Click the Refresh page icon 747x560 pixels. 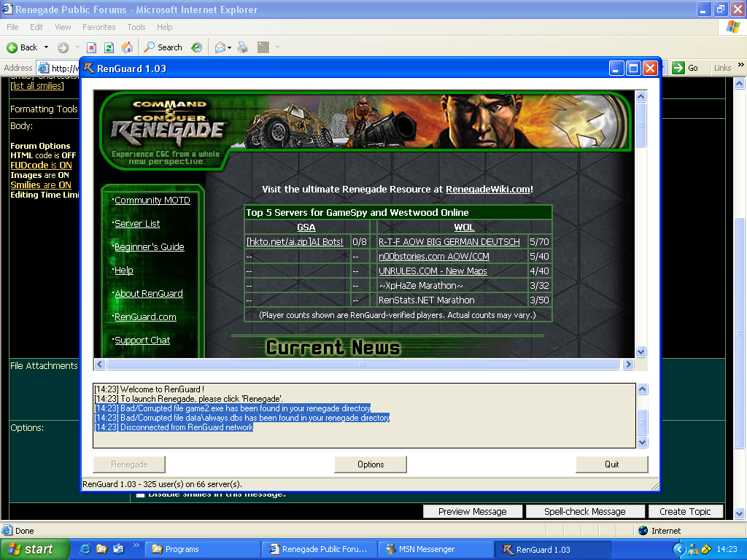[109, 47]
